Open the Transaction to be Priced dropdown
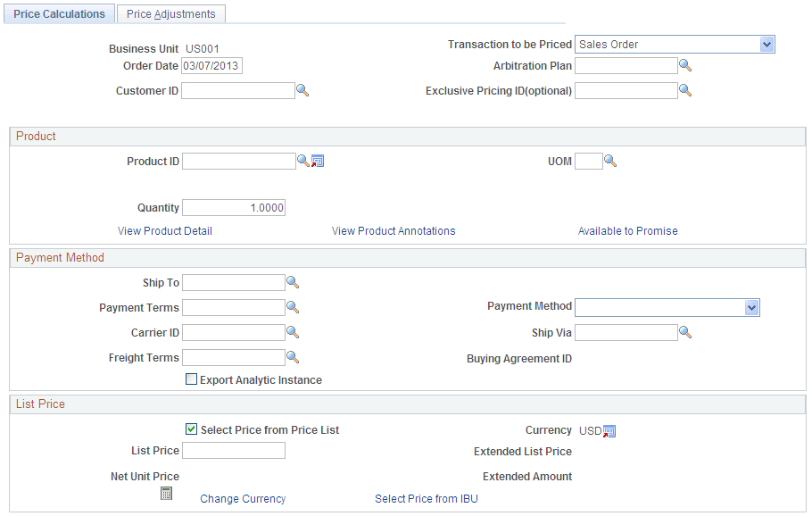 767,44
